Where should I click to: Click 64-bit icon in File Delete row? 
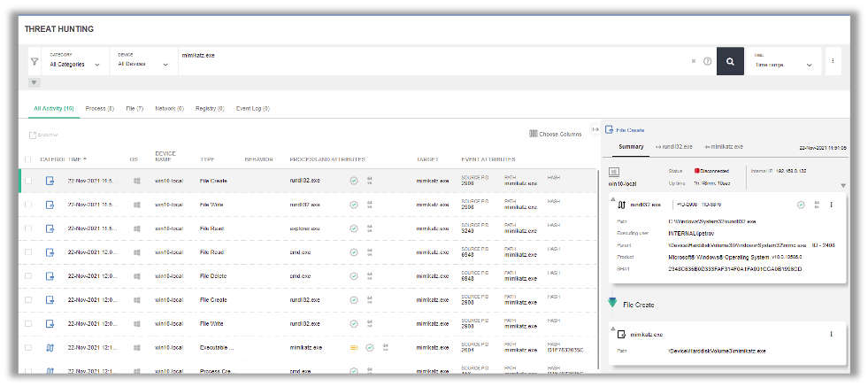[x=370, y=276]
